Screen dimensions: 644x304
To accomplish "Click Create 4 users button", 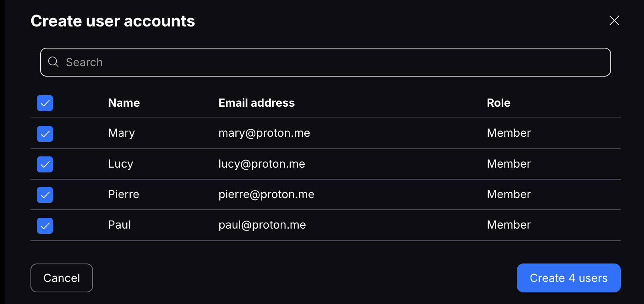I will tap(569, 278).
